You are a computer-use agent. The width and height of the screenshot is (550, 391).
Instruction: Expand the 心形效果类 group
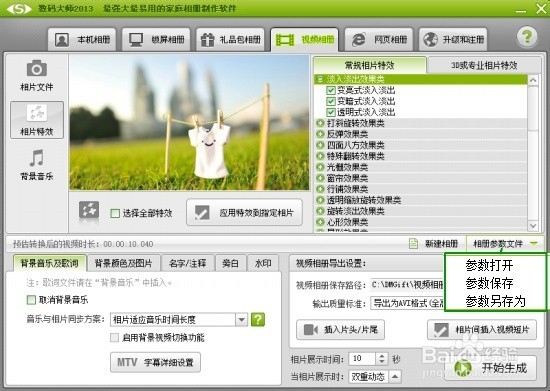320,222
